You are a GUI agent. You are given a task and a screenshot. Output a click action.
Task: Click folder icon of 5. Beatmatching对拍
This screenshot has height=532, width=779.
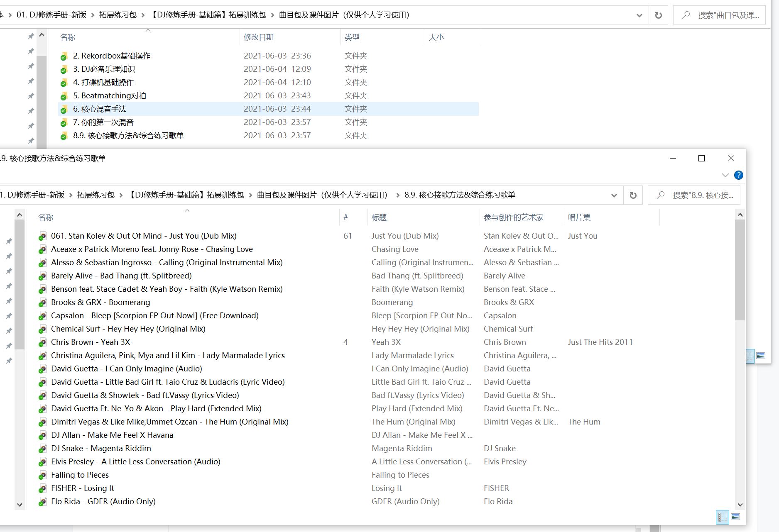click(64, 96)
